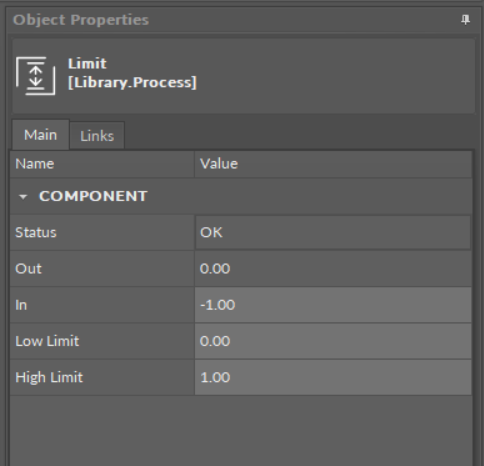Select the Status row label

(x=36, y=232)
